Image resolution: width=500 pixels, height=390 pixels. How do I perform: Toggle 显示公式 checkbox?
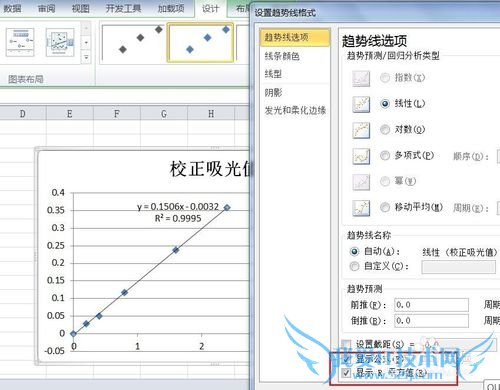coord(347,359)
